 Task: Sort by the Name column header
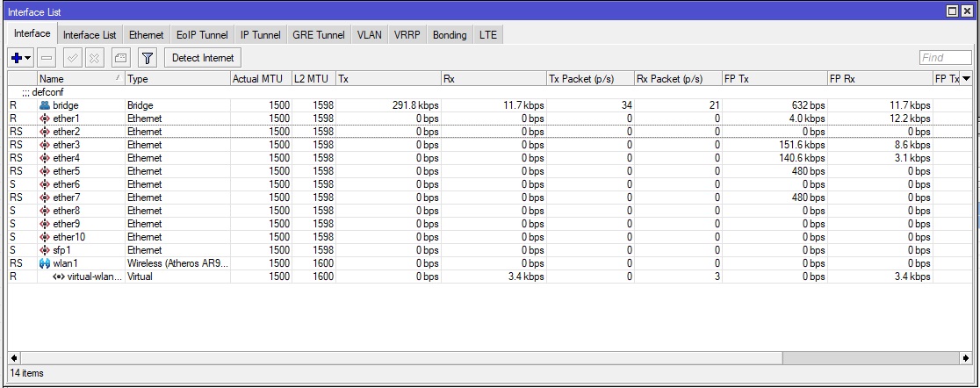coord(81,79)
